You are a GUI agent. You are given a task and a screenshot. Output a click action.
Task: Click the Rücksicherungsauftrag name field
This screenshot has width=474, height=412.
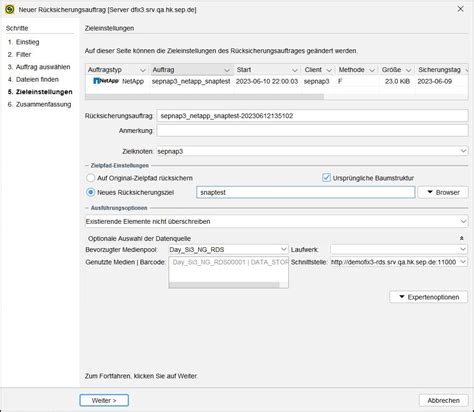tap(312, 116)
